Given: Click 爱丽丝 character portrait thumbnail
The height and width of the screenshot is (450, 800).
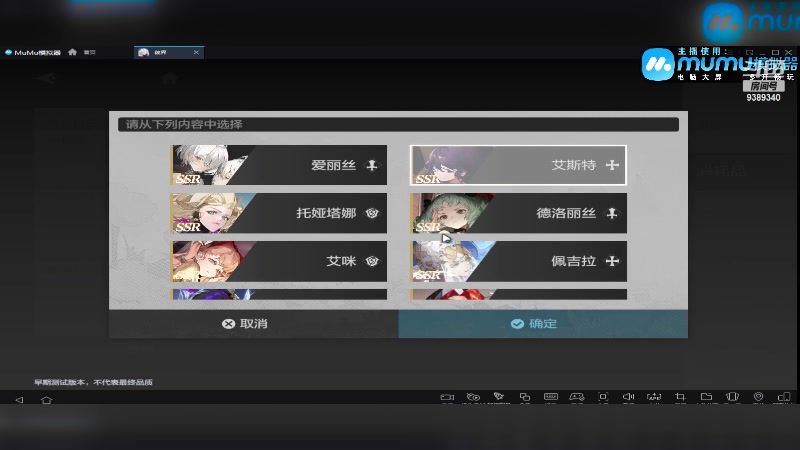Looking at the screenshot, I should coord(209,165).
